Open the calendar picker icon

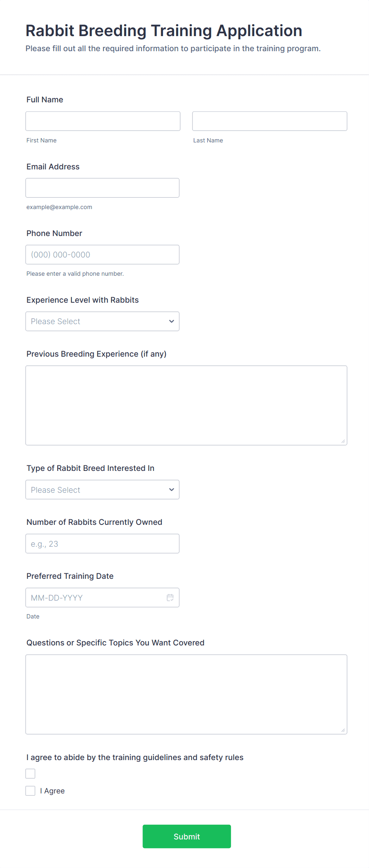(170, 597)
